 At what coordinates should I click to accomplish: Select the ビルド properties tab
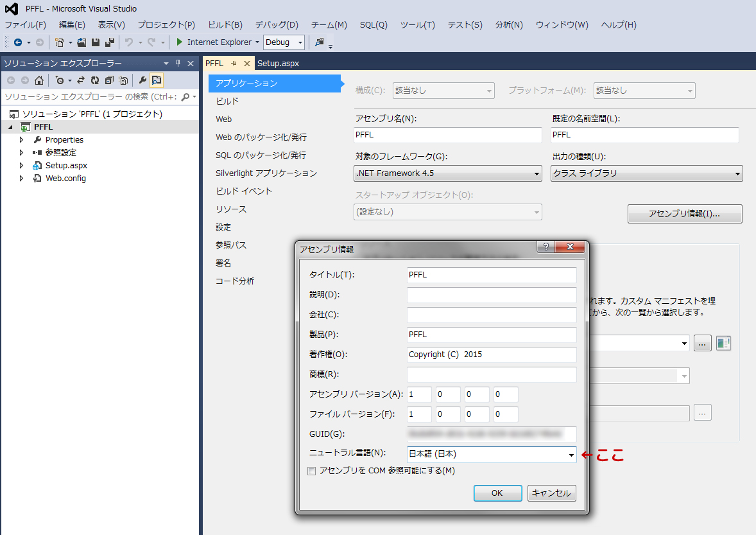228,101
